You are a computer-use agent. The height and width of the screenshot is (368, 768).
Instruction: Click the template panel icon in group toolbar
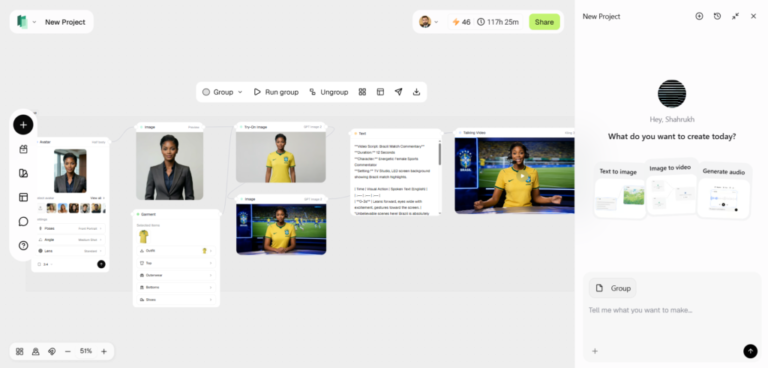380,92
